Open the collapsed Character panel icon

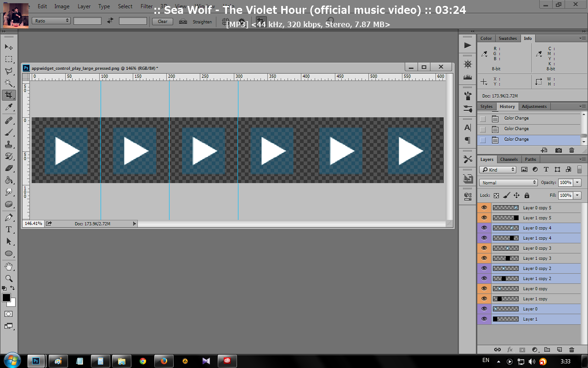468,127
